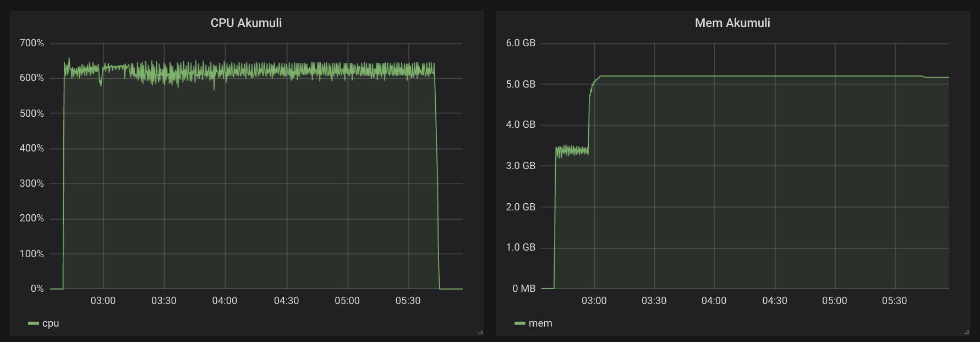980x342 pixels.
Task: Click the 04:00 time label in Mem chart
Action: [714, 301]
